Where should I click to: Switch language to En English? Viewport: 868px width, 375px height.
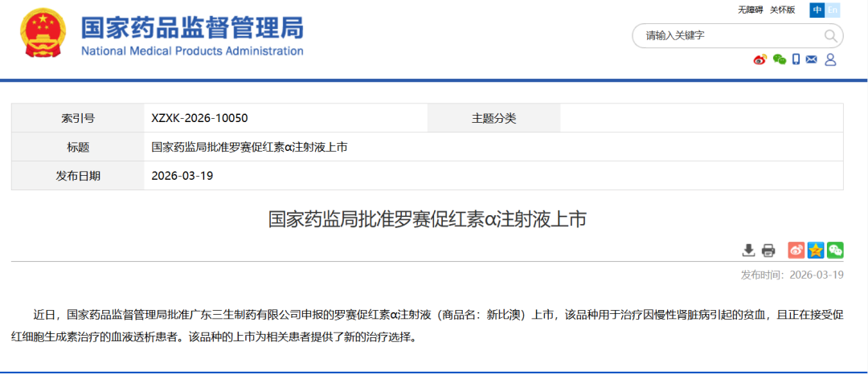(833, 10)
